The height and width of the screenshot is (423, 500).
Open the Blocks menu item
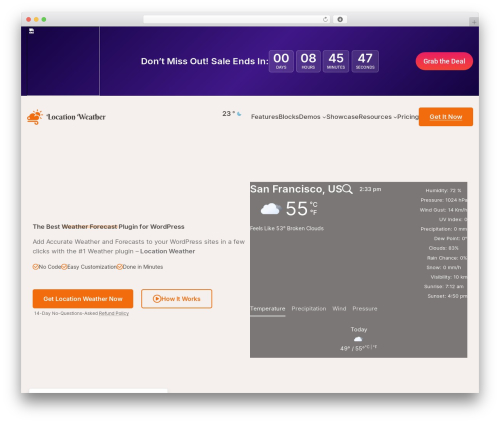coord(289,117)
